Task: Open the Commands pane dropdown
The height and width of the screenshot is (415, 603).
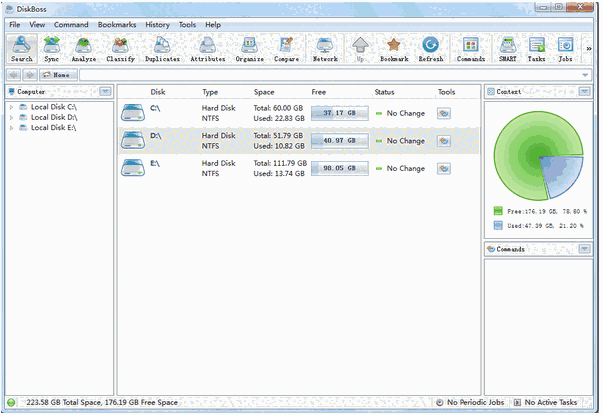Action: click(585, 249)
